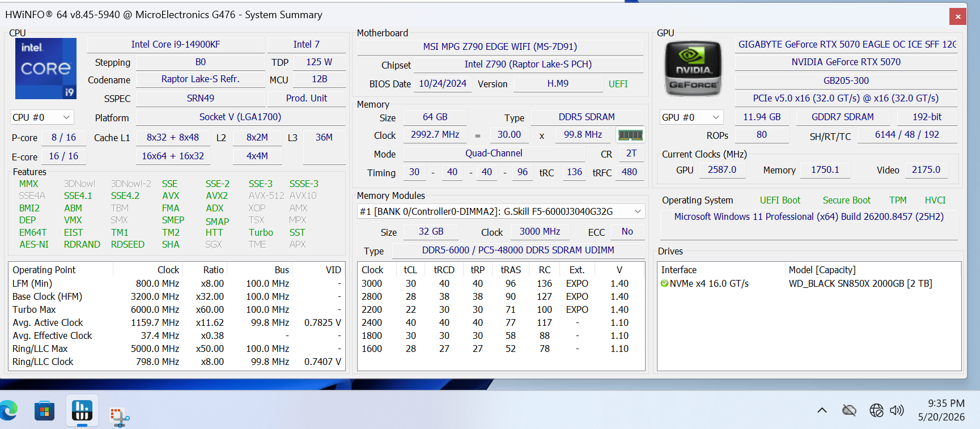This screenshot has width=980, height=429.
Task: Click the Turbo Max operating point row
Action: (x=176, y=309)
